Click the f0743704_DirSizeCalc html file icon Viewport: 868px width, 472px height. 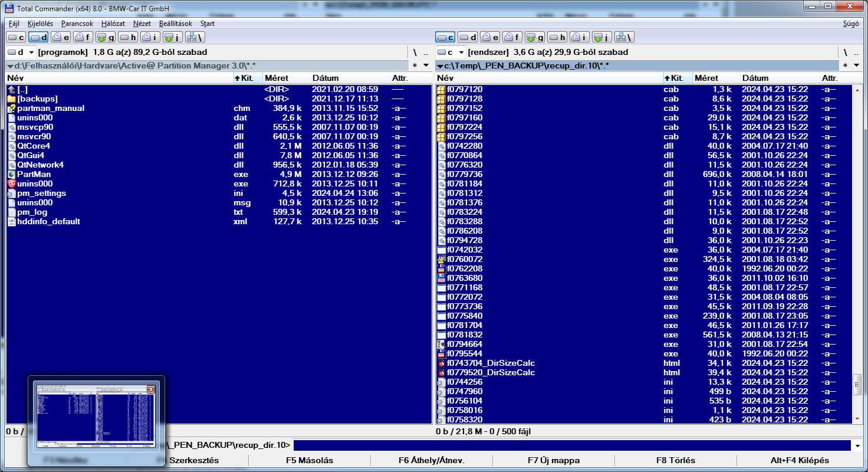tap(441, 363)
